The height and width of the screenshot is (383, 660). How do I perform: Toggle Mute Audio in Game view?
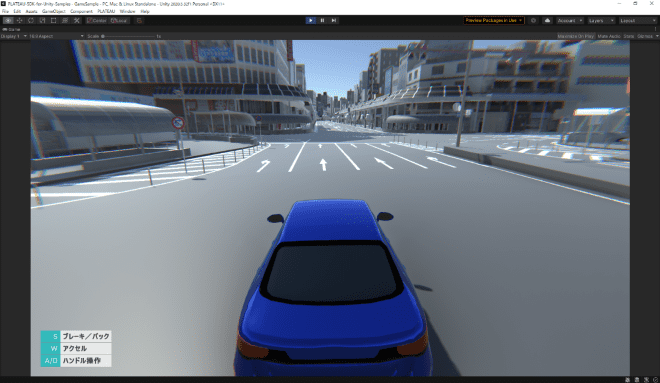point(609,36)
